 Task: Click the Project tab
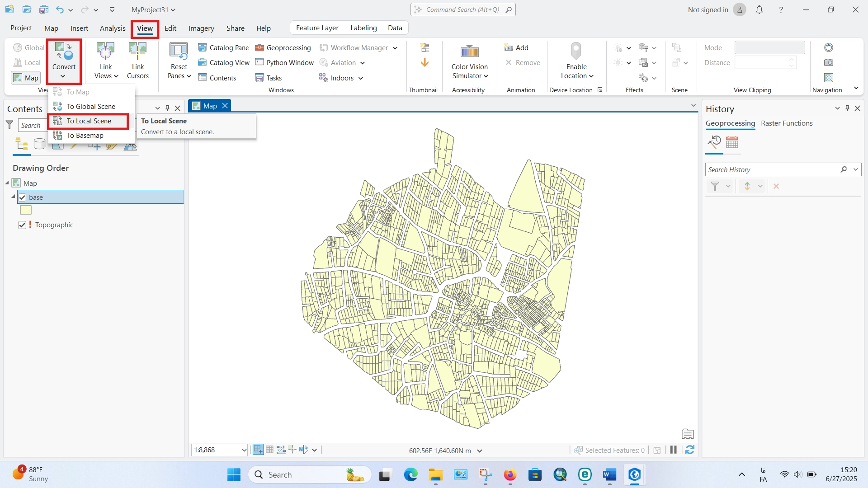click(x=21, y=28)
